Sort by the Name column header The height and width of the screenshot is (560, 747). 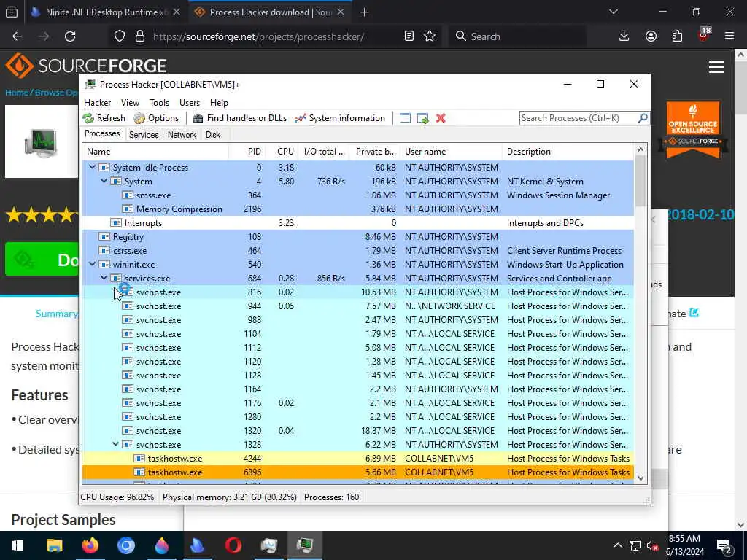click(155, 152)
